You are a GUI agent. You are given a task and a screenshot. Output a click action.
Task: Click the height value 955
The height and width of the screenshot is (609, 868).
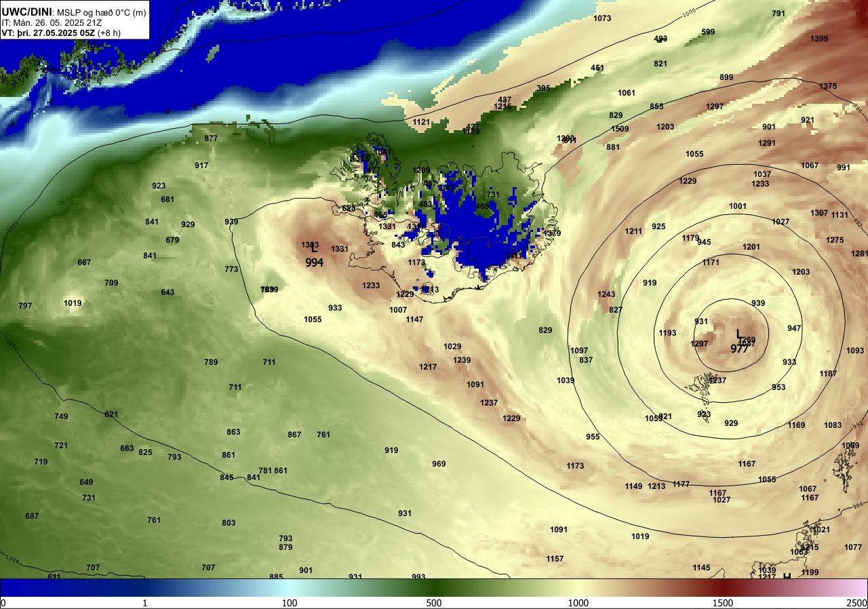coord(593,437)
